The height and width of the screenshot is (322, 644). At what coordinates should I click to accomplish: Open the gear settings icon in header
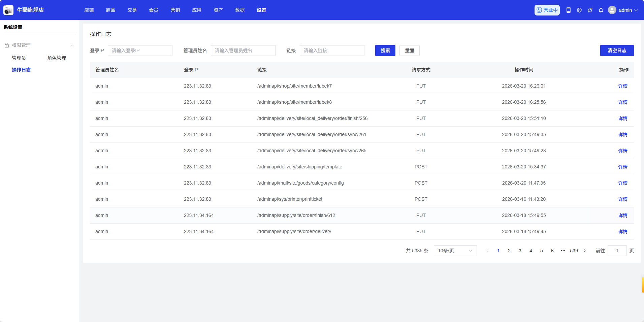tap(579, 10)
